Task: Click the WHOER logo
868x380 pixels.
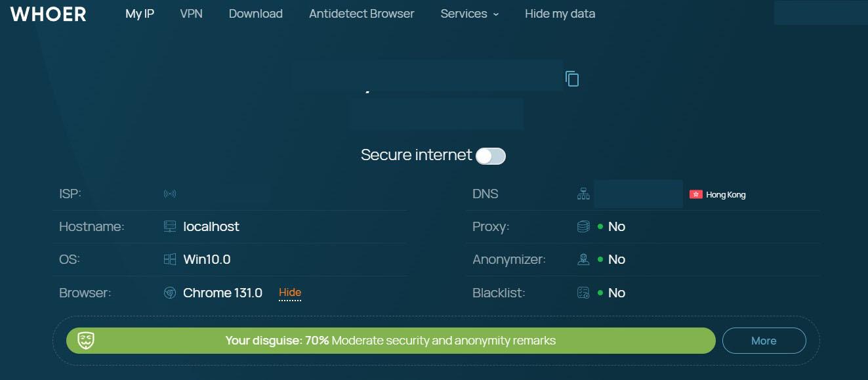Action: click(x=49, y=14)
